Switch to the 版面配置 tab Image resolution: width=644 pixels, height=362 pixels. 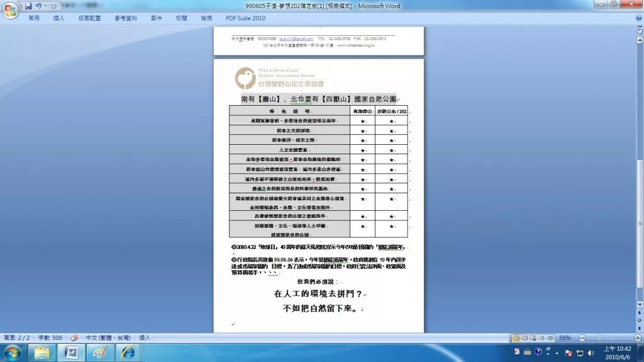(89, 18)
